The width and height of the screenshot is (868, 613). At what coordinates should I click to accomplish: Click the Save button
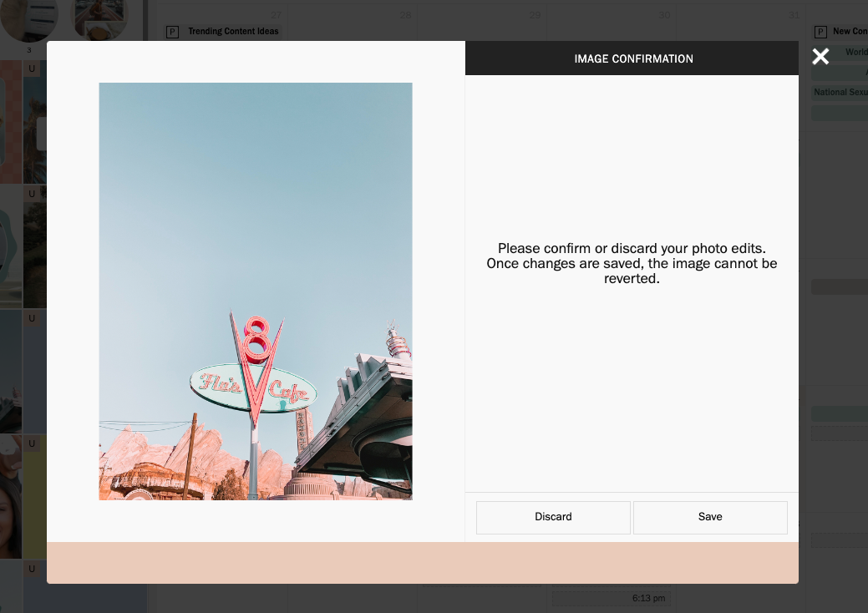pos(710,517)
